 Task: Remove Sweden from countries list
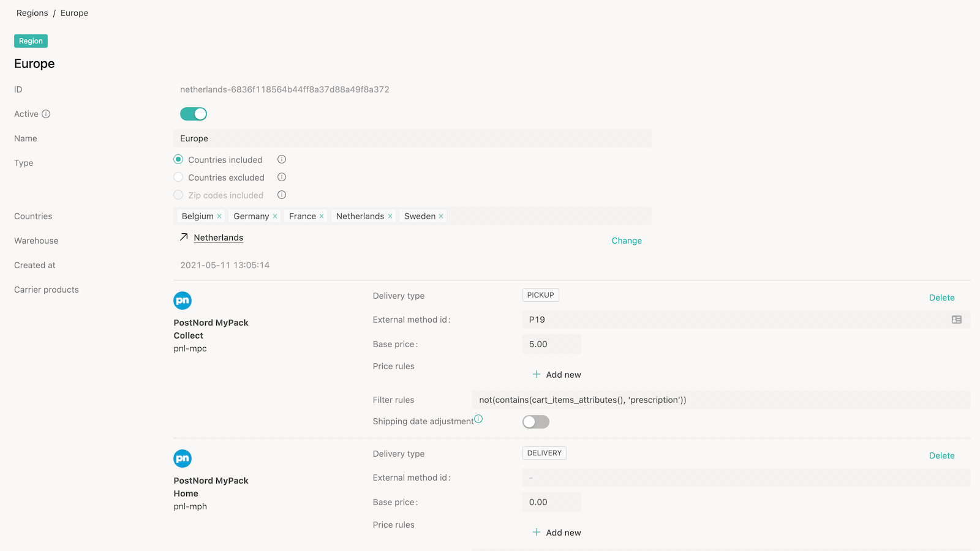(x=441, y=216)
